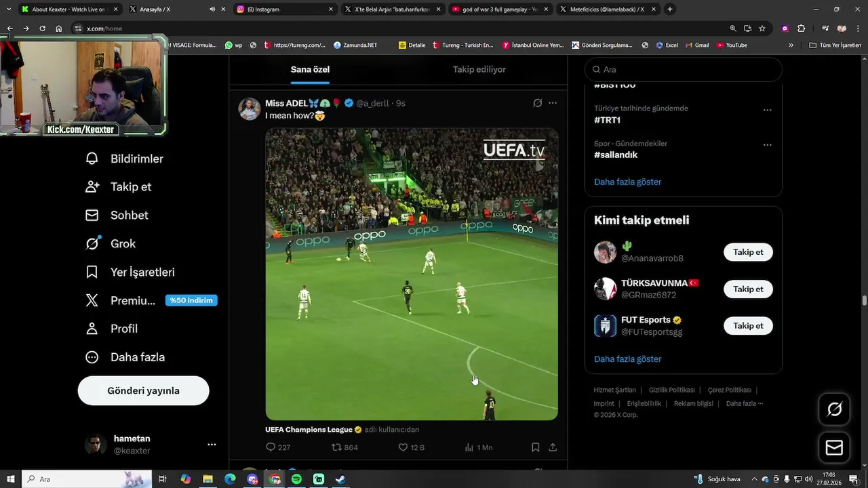
Task: Open options for #sallandık trend
Action: click(x=767, y=145)
